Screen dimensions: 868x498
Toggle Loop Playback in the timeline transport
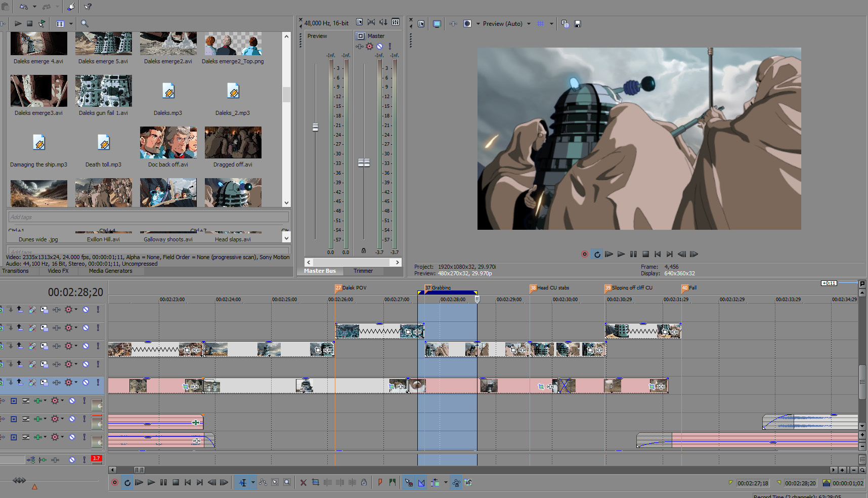(x=127, y=483)
